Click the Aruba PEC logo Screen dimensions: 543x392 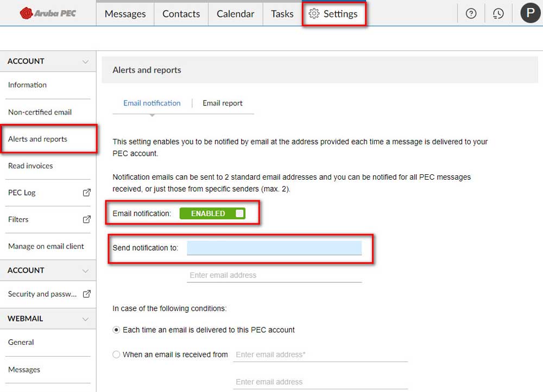click(48, 13)
